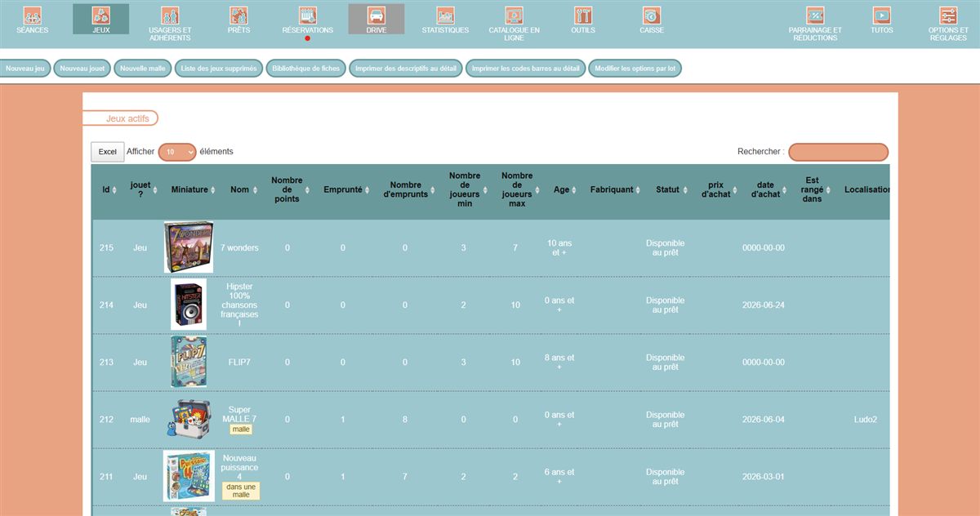Open Hipster game thumbnail
The height and width of the screenshot is (516, 980).
tap(189, 305)
